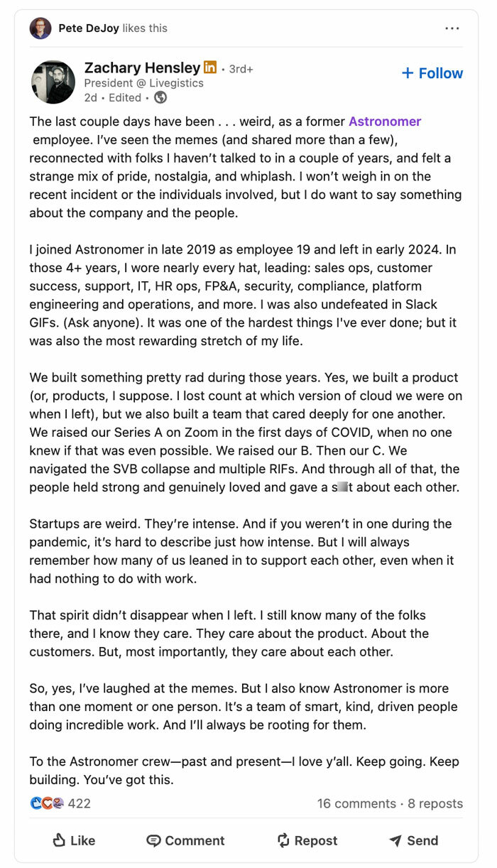The width and height of the screenshot is (497, 868).
Task: Open the post options three-dot menu
Action: (x=452, y=27)
